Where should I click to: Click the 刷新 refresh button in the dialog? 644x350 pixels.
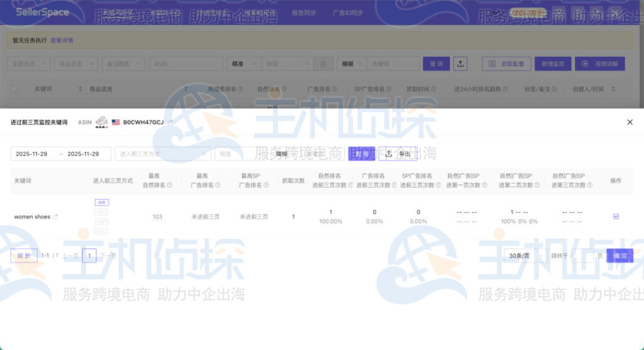coord(24,256)
